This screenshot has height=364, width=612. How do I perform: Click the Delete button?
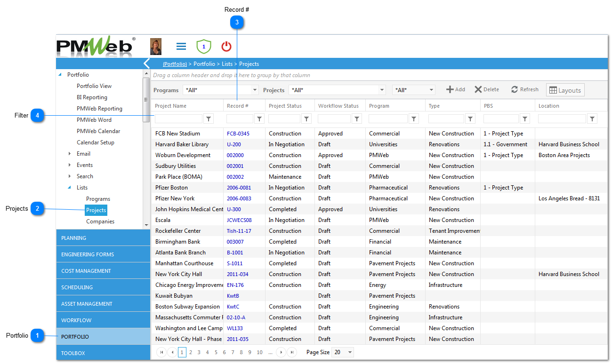[487, 89]
